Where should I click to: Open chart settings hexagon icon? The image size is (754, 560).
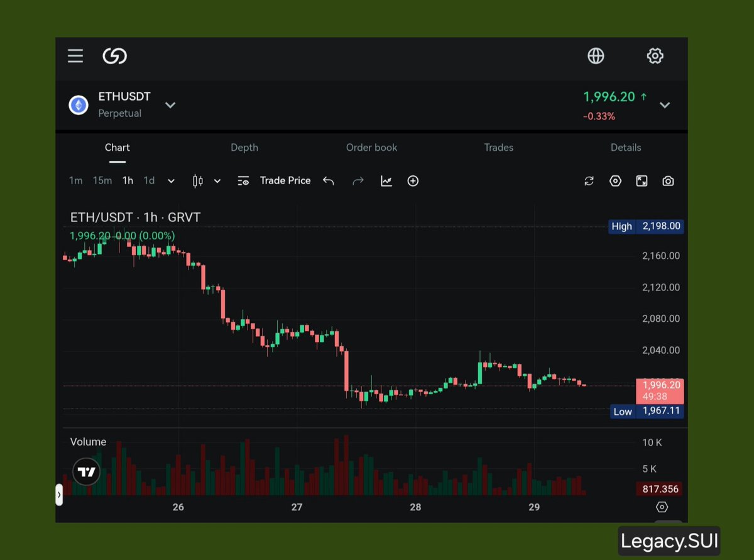615,181
